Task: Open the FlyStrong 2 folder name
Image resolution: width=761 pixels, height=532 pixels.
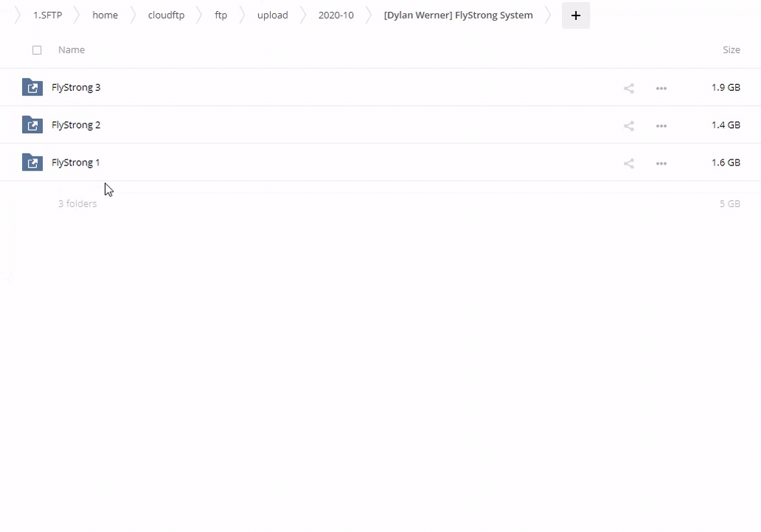Action: [76, 125]
